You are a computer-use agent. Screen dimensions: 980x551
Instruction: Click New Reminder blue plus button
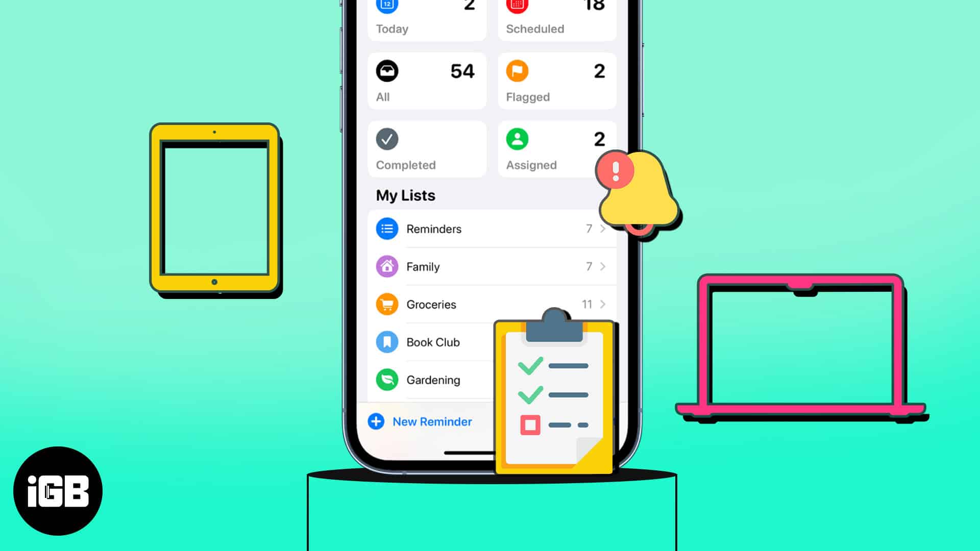[x=376, y=421]
